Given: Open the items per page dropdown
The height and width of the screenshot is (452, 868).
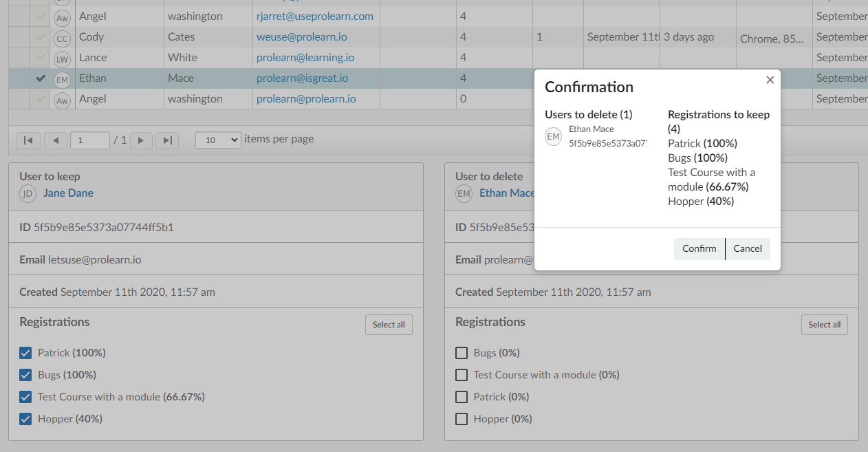Looking at the screenshot, I should pos(218,140).
